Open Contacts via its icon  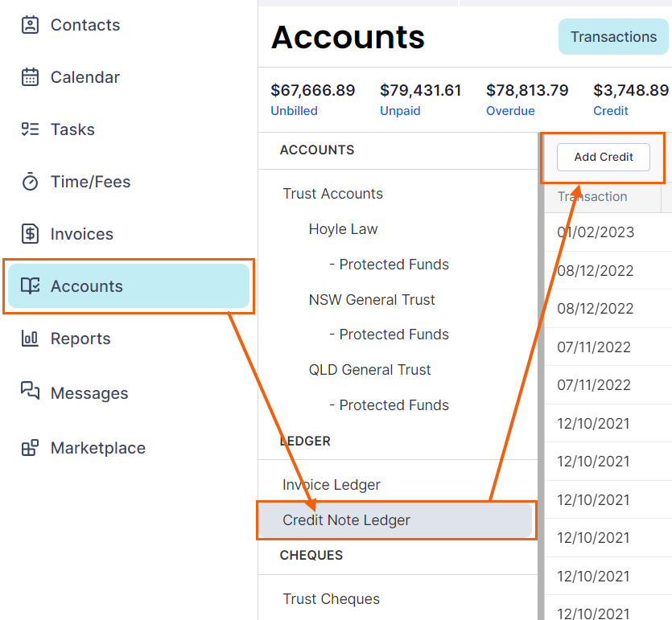pyautogui.click(x=30, y=25)
